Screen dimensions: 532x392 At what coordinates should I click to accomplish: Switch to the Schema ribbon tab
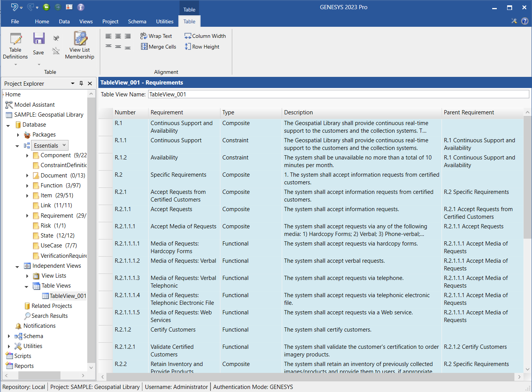(x=137, y=21)
